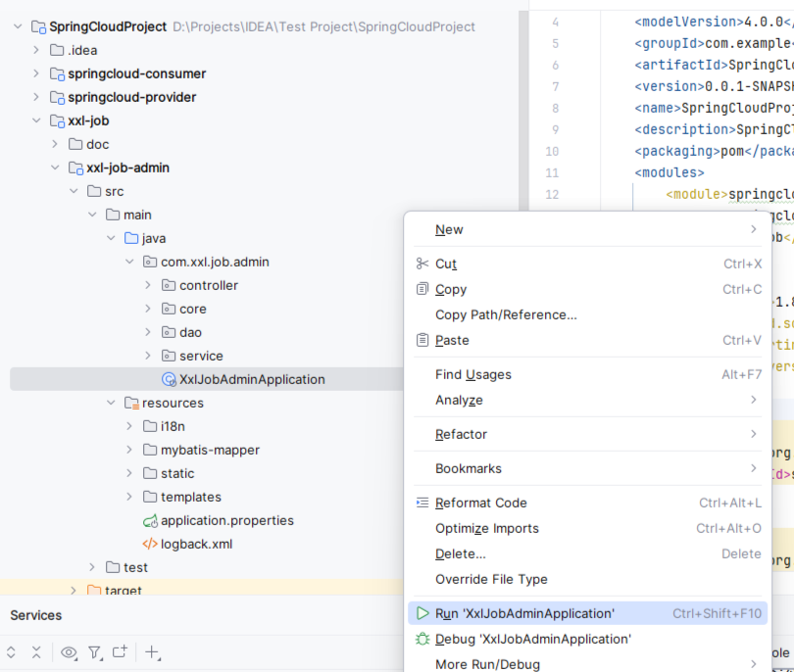Viewport: 794px width, 672px height.
Task: Choose Override File Type option
Action: click(587, 579)
